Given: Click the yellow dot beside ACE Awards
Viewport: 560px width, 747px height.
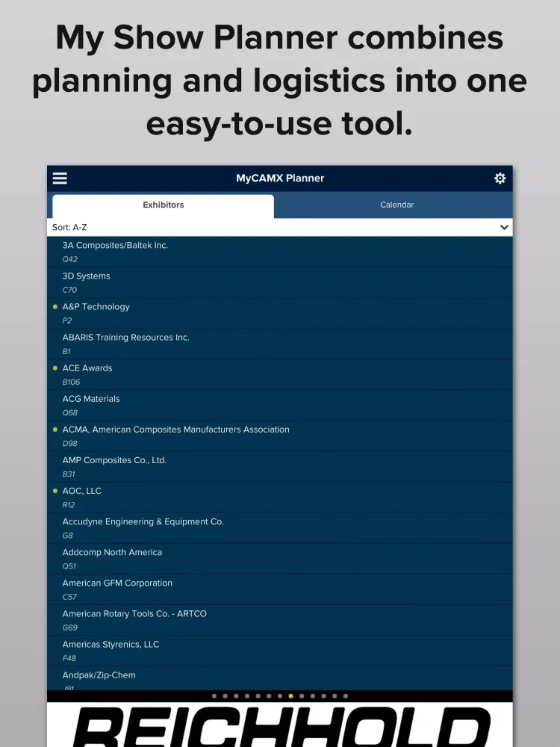Looking at the screenshot, I should tap(55, 368).
